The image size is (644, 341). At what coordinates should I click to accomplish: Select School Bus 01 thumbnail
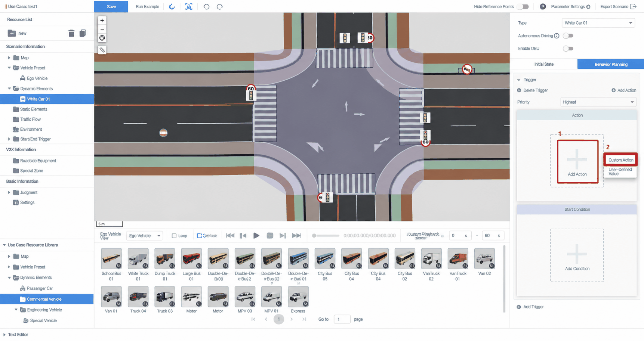111,258
